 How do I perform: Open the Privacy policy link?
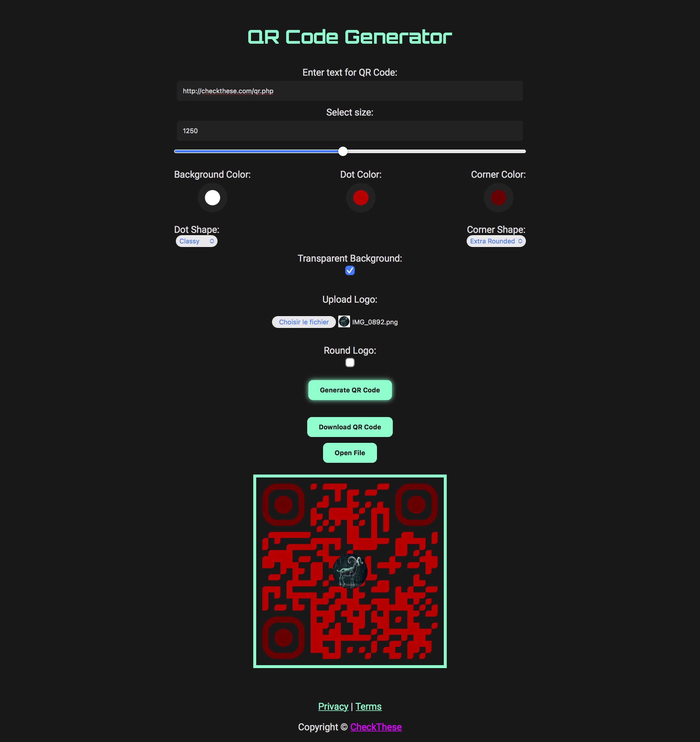[x=334, y=707]
